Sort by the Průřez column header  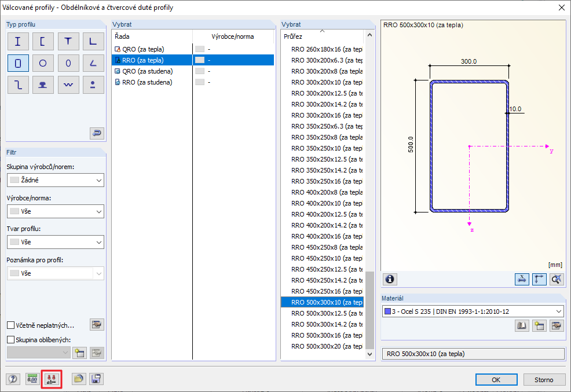[323, 36]
